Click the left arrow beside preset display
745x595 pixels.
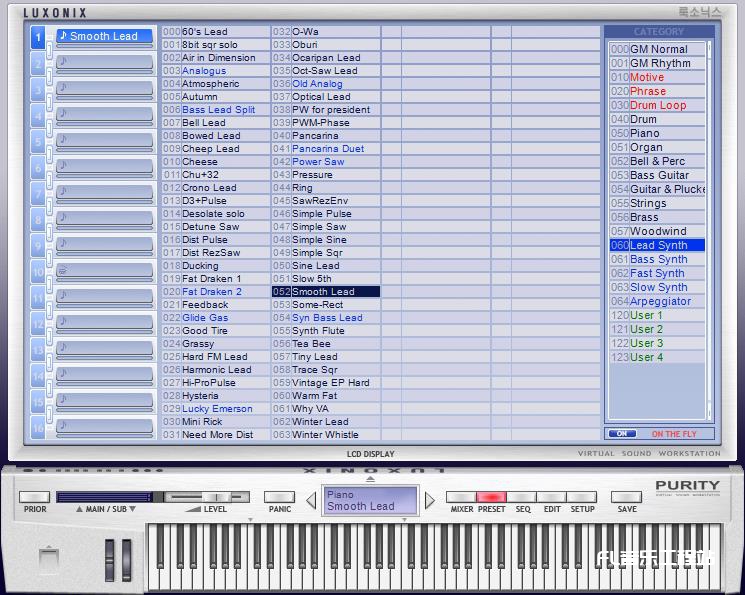click(310, 500)
